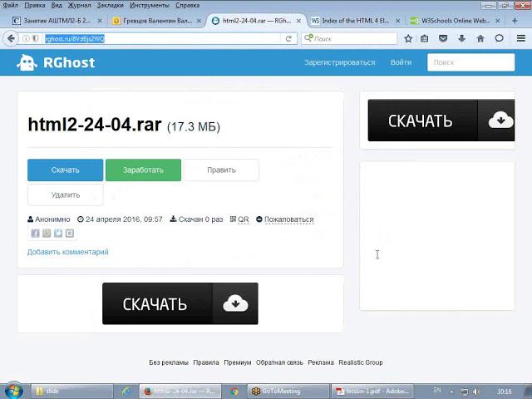
Task: Open Chrome from the taskbar
Action: tap(234, 392)
